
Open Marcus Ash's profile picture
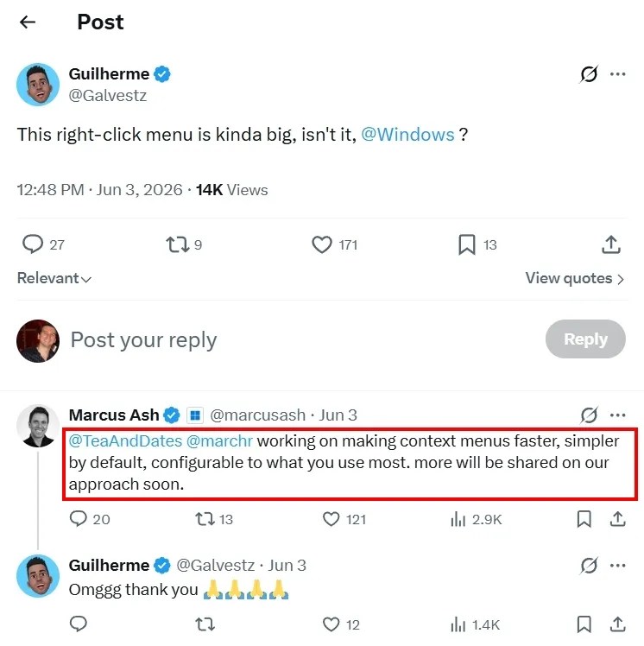(38, 426)
